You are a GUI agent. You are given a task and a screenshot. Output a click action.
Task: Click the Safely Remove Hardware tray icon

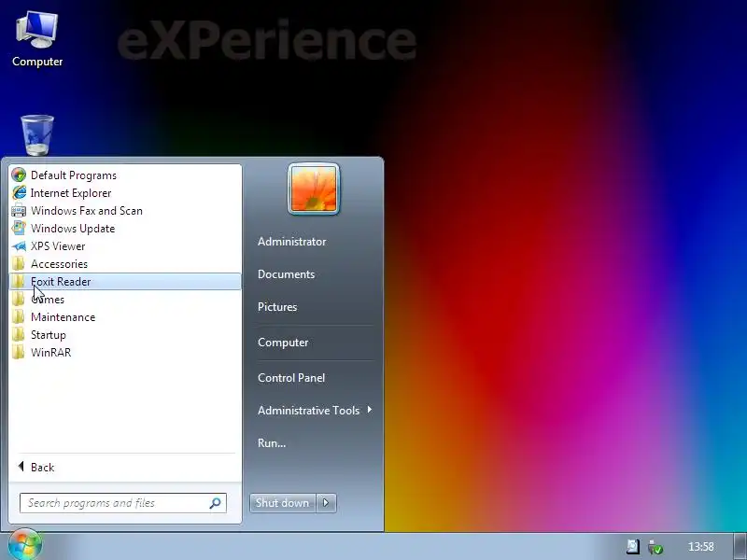click(x=655, y=547)
